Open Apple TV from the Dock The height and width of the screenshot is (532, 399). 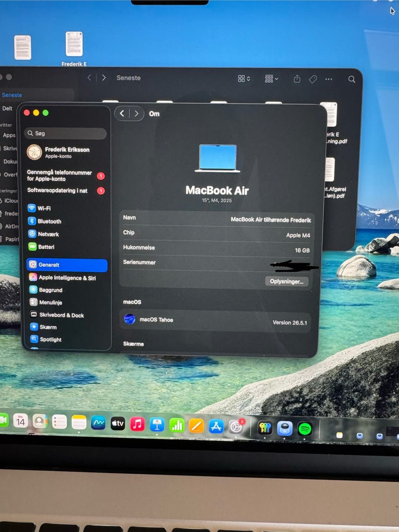tap(118, 424)
